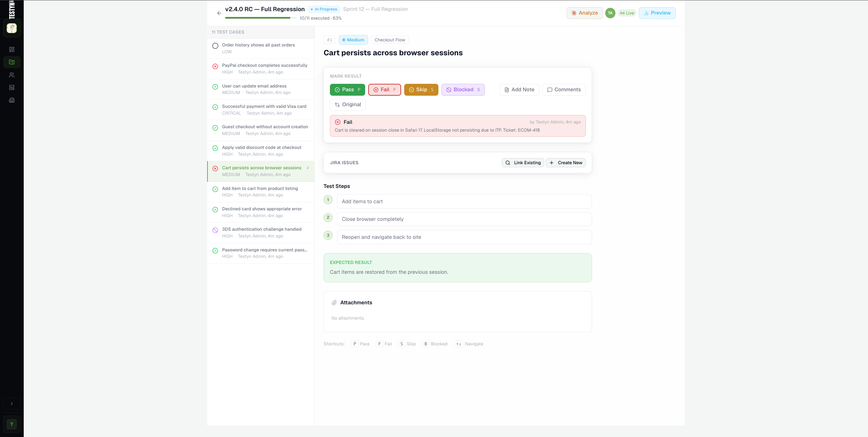Click the Checkout Flow tag
868x437 pixels.
(x=390, y=40)
